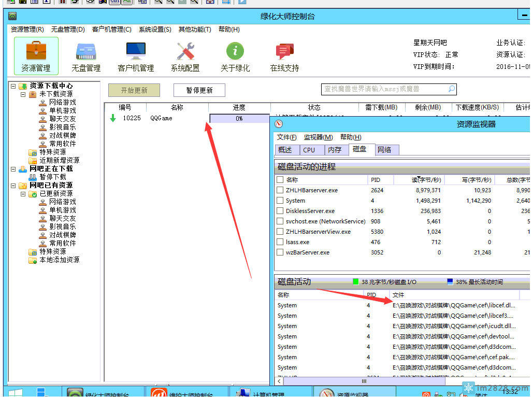Click the 无盘管理 disk icon

point(85,51)
